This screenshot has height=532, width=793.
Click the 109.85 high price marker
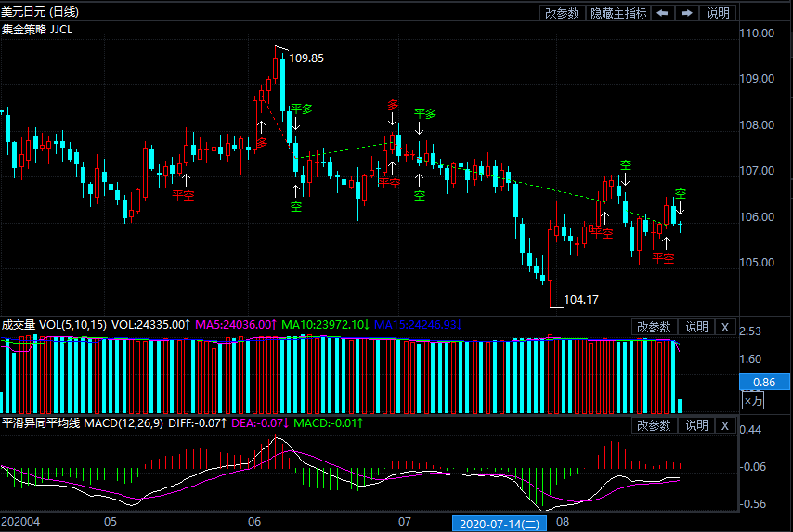tap(305, 58)
